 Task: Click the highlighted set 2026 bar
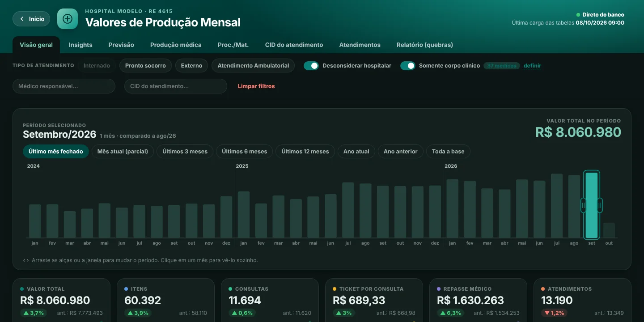click(x=592, y=205)
